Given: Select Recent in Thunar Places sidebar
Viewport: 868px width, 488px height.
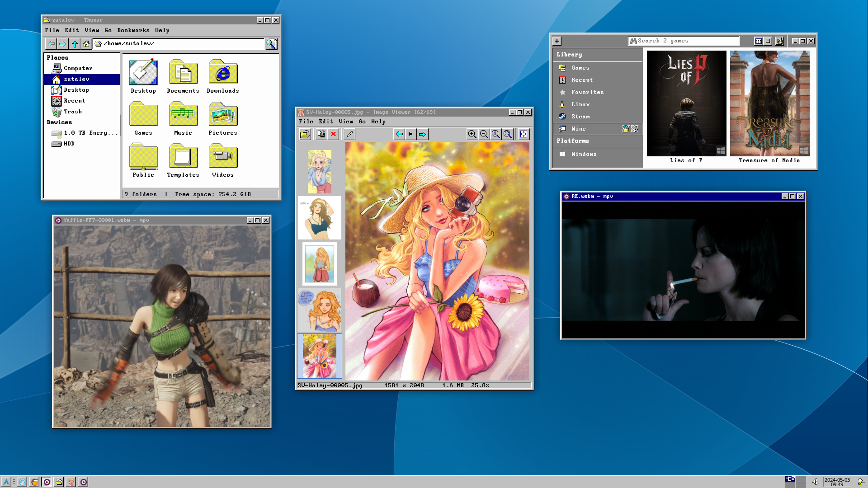Looking at the screenshot, I should pyautogui.click(x=82, y=101).
